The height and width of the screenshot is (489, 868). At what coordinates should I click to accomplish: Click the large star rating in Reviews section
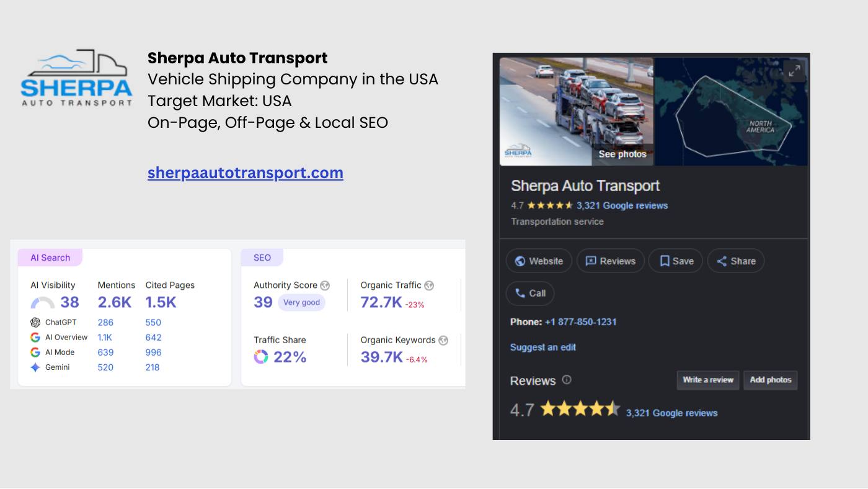(580, 408)
